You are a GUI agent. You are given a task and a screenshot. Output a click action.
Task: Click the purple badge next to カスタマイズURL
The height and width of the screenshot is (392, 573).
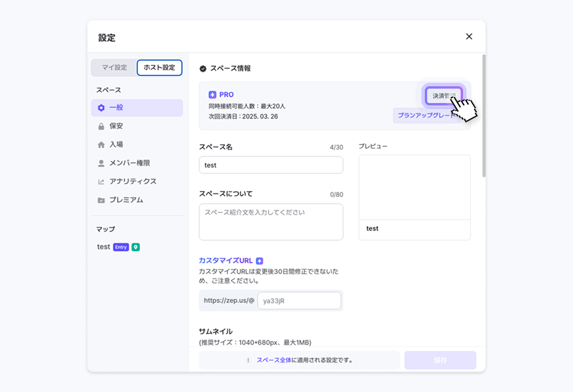(x=259, y=261)
